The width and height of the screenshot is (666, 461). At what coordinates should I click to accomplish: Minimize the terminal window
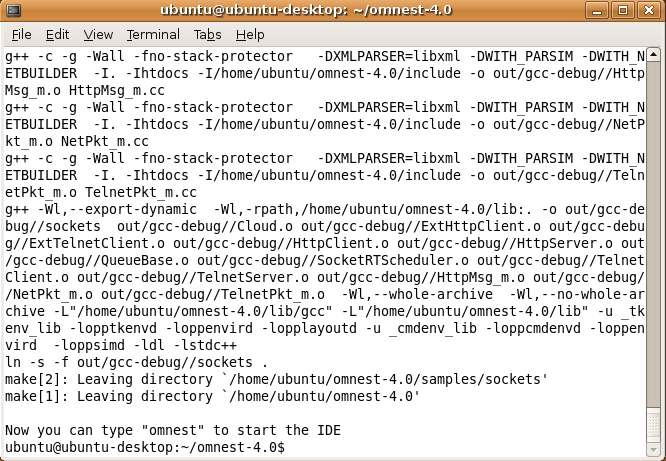tap(596, 10)
